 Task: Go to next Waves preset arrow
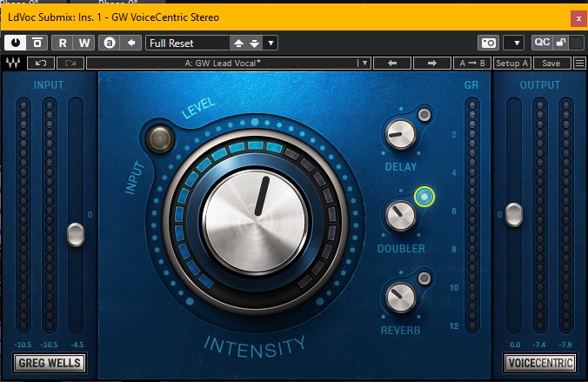(432, 63)
